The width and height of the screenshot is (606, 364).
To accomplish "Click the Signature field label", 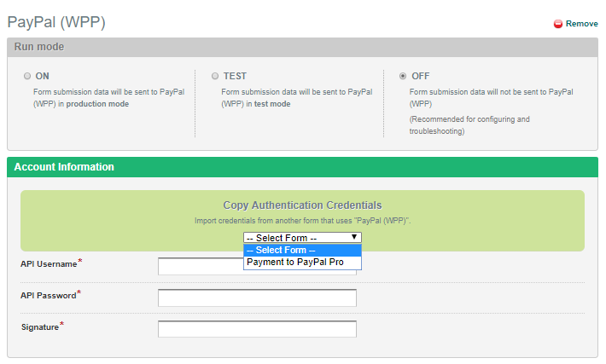I will [39, 326].
